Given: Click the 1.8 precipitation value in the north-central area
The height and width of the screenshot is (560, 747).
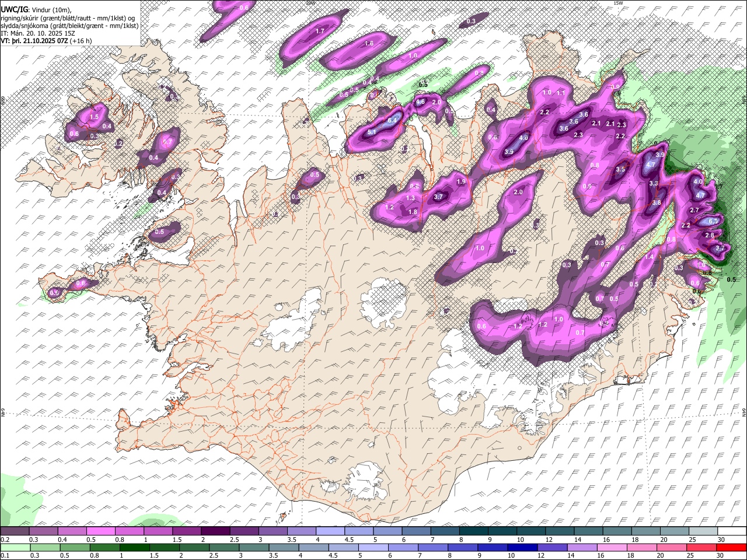Looking at the screenshot, I should (413, 212).
